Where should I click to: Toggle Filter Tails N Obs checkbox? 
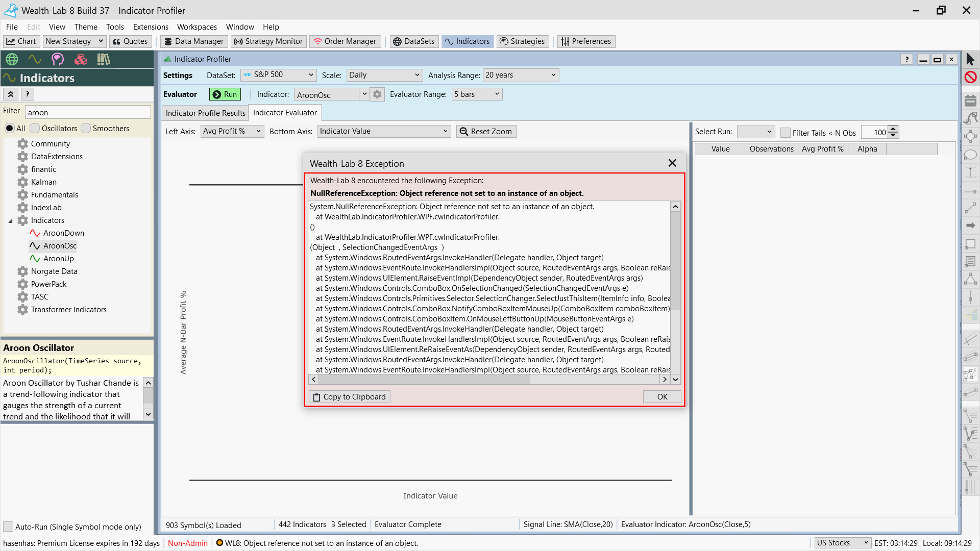pos(786,133)
